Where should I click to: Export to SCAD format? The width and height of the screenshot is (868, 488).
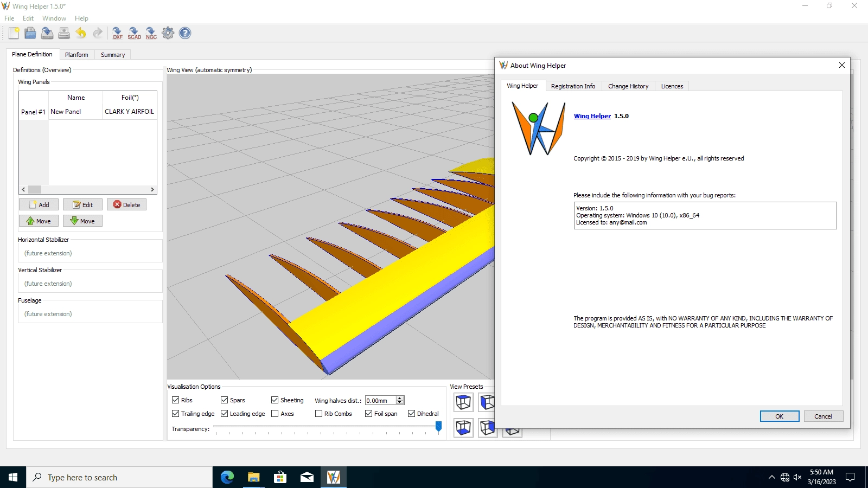pos(134,33)
